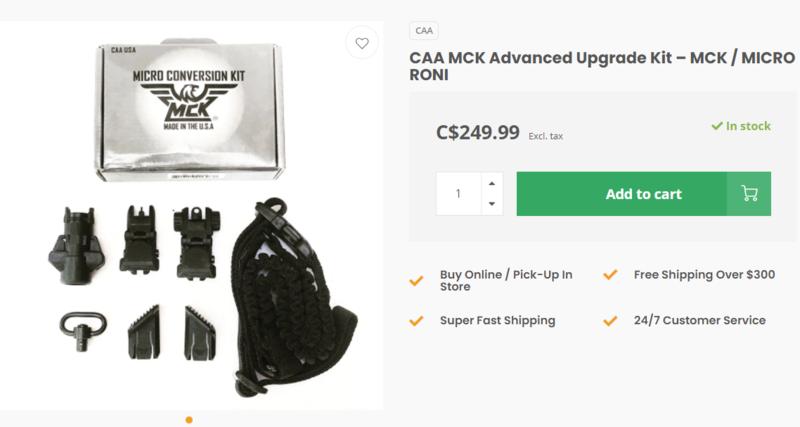Open the CAA brand tag

pos(423,31)
